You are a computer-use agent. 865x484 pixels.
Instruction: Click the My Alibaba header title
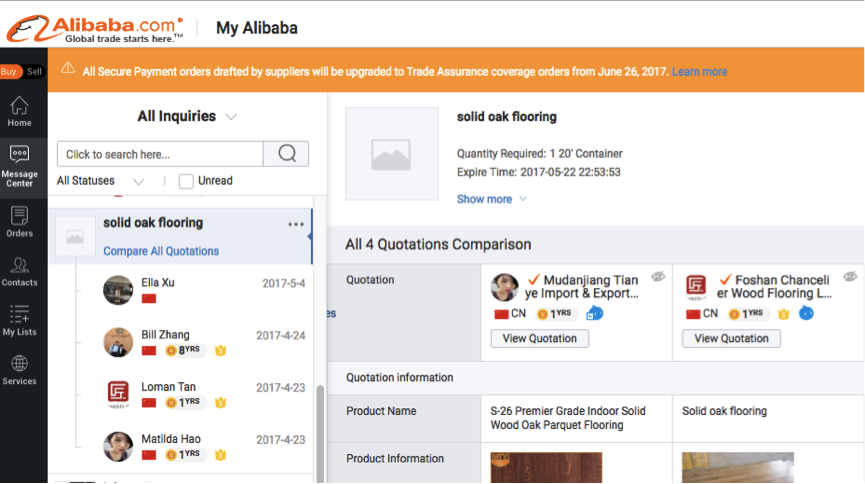click(x=257, y=28)
